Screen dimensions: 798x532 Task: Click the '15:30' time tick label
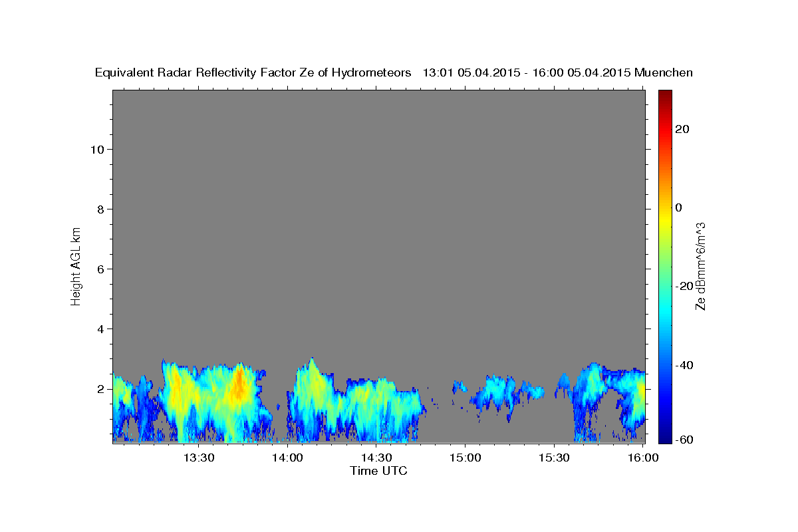click(x=553, y=458)
